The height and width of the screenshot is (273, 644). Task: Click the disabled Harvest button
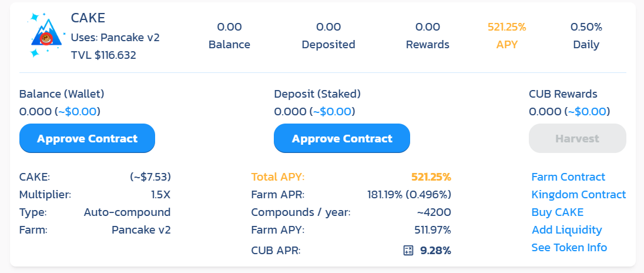click(577, 138)
